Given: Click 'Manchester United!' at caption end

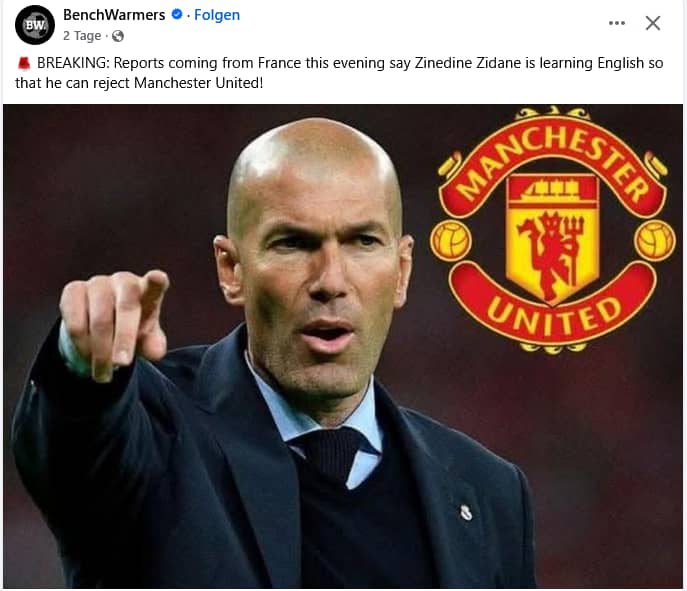Looking at the screenshot, I should point(198,83).
